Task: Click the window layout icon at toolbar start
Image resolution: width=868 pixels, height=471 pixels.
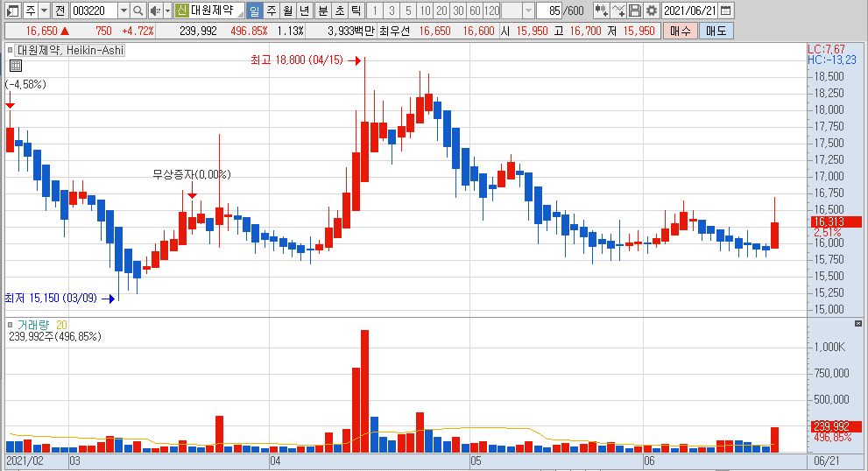Action: tap(13, 10)
